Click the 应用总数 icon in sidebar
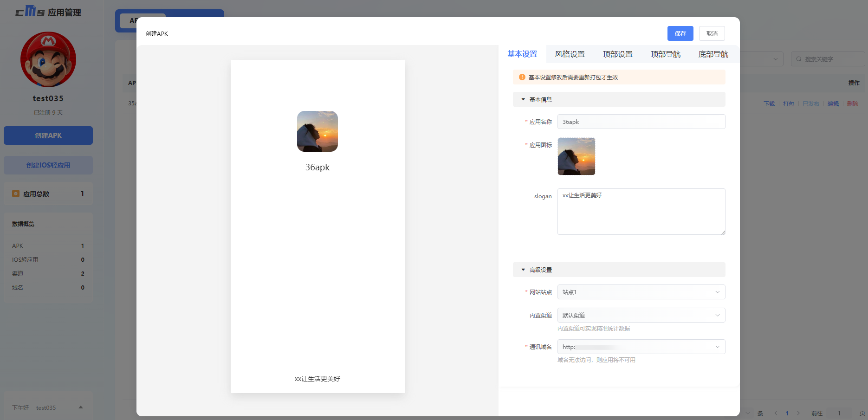This screenshot has width=868, height=420. tap(16, 194)
